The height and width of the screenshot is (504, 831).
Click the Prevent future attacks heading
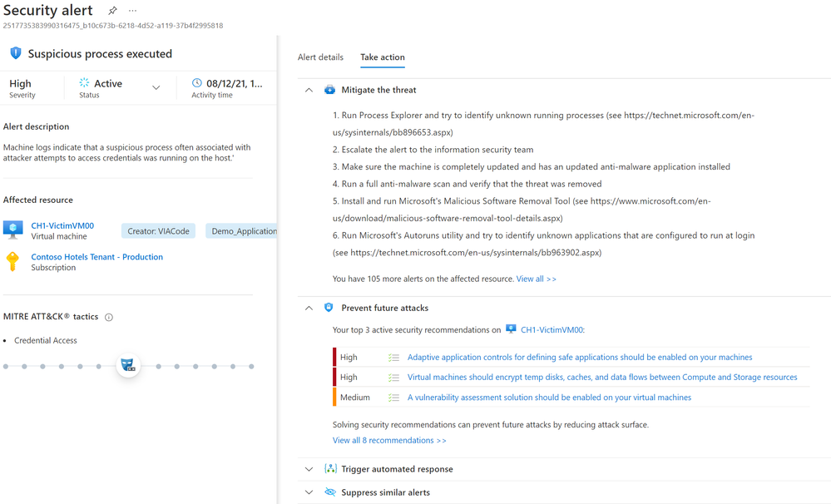click(x=385, y=308)
